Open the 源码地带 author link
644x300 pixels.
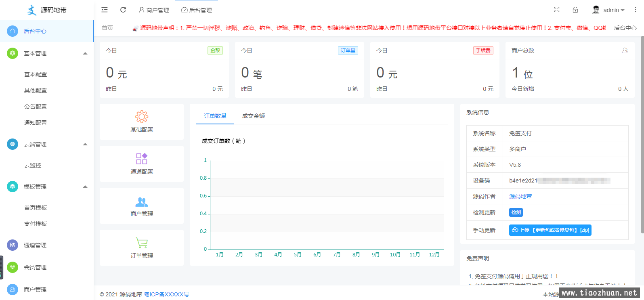(x=520, y=196)
